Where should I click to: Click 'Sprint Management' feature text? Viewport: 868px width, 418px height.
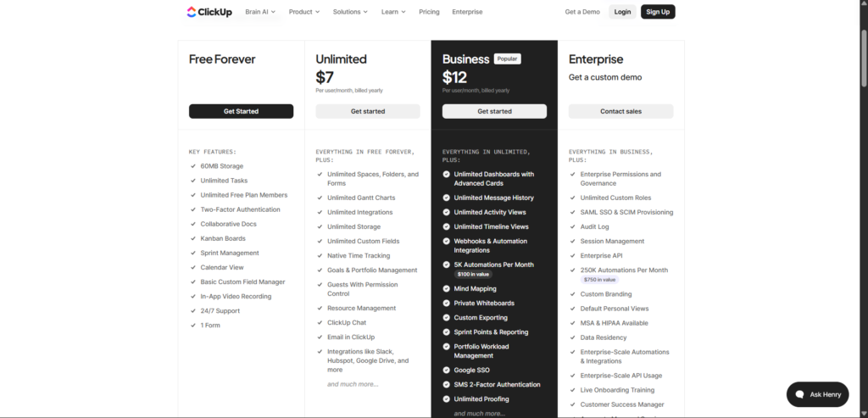pos(230,253)
